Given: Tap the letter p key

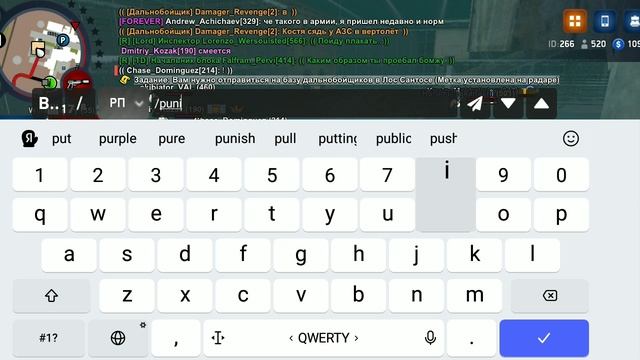Looking at the screenshot, I should click(x=561, y=215).
